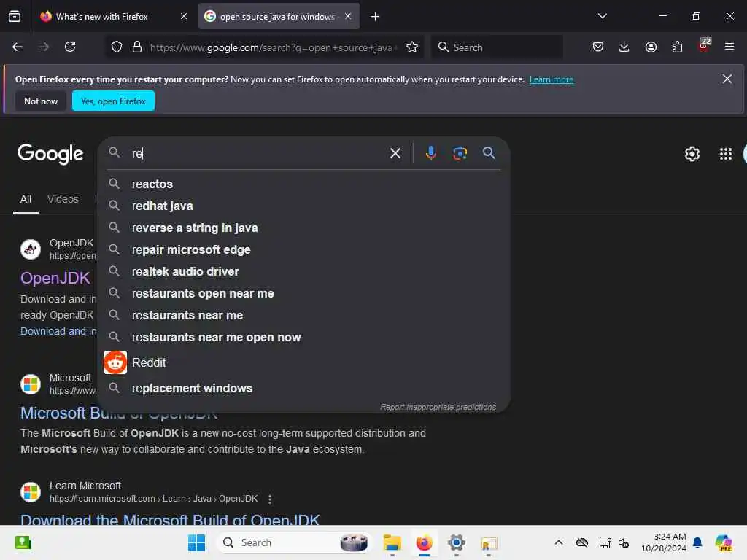Open Save to Pocket icon
Screen dimensions: 747x560
598,47
